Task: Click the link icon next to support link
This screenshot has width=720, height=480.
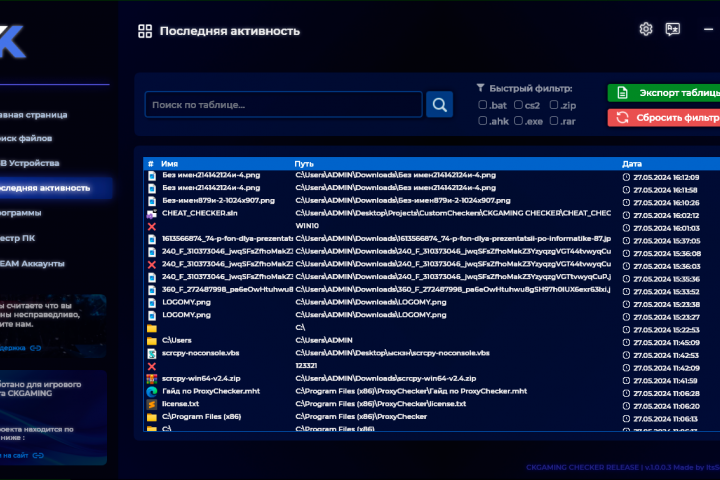Action: tap(35, 348)
